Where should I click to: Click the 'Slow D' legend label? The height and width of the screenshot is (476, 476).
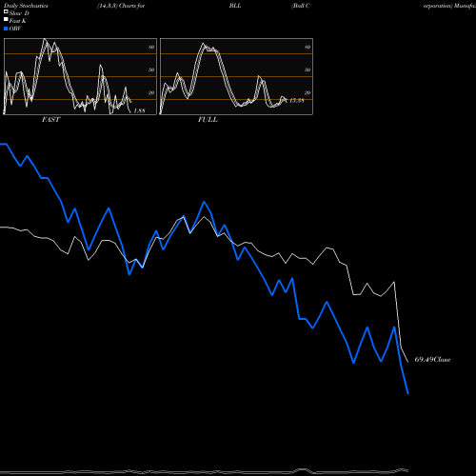(19, 13)
